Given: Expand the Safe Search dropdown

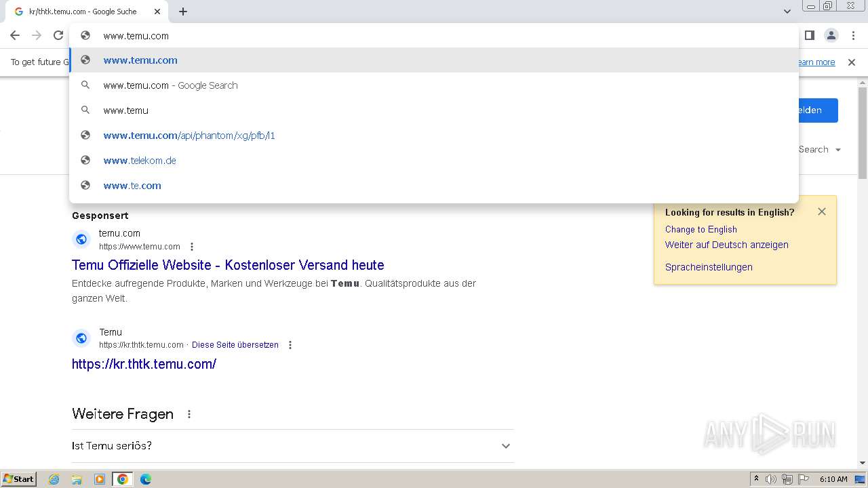Looking at the screenshot, I should pos(819,150).
